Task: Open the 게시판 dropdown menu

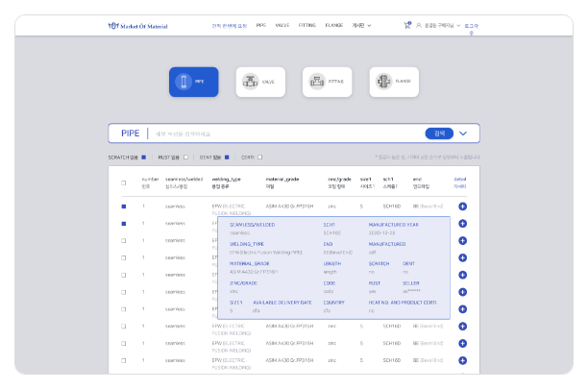Action: (x=386, y=24)
